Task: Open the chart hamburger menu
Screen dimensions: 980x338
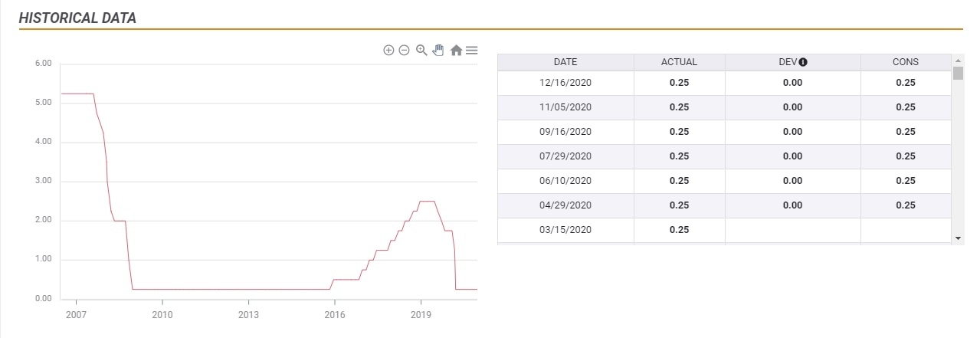Action: click(472, 51)
